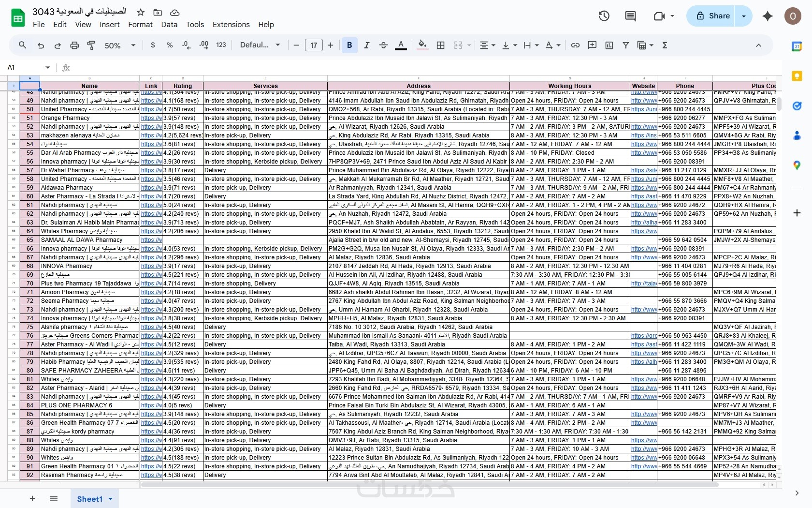Screen dimensions: 812x508
Task: Open Google Keep side panel
Action: click(797, 76)
